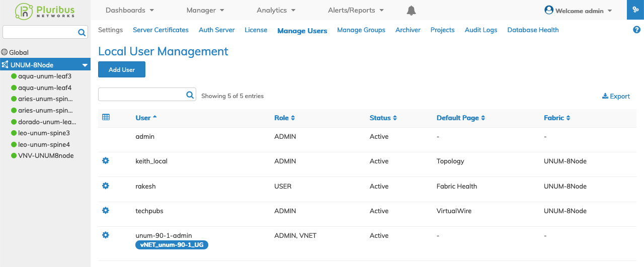This screenshot has width=644, height=267.
Task: Open the Welcome admin user dropdown
Action: [x=578, y=11]
